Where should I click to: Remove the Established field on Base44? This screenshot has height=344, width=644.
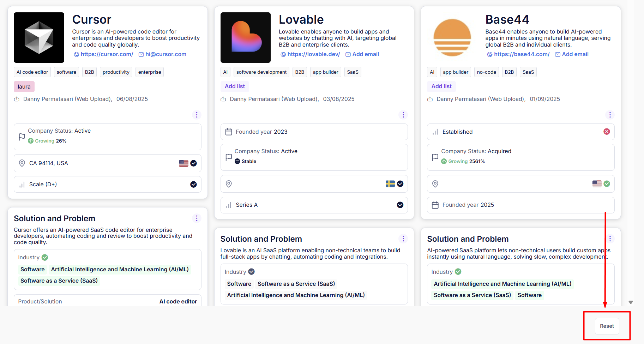point(607,132)
